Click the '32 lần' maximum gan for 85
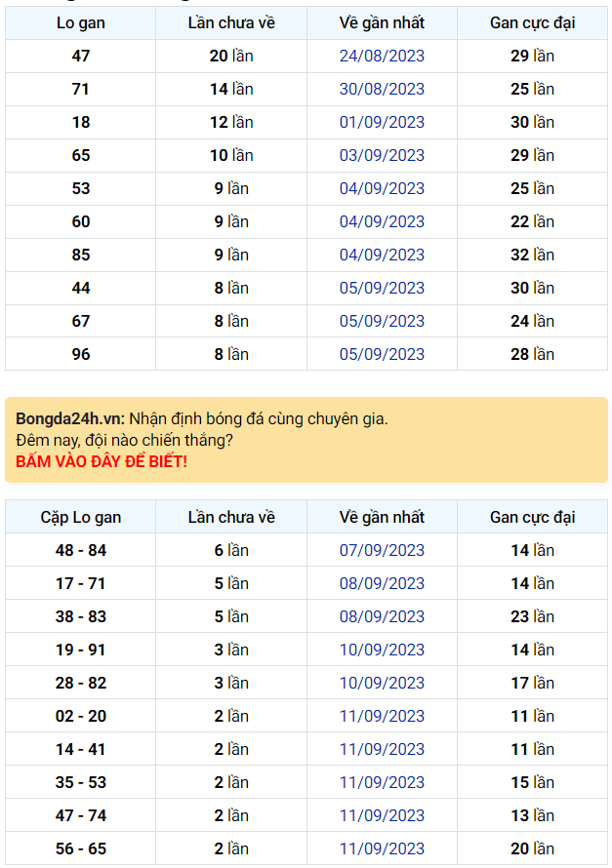This screenshot has width=612, height=868. (532, 255)
